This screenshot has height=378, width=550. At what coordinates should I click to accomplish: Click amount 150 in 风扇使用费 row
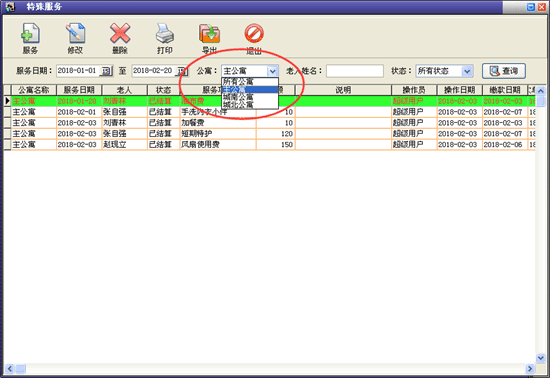coord(276,144)
